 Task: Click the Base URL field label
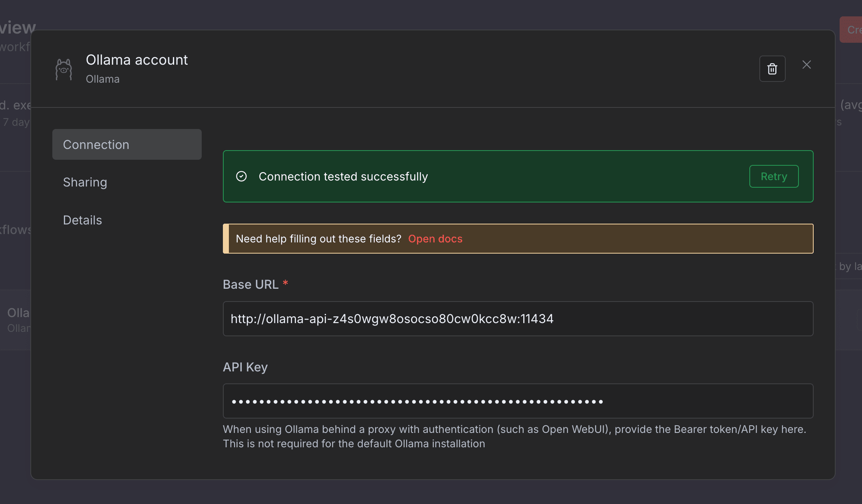click(250, 284)
